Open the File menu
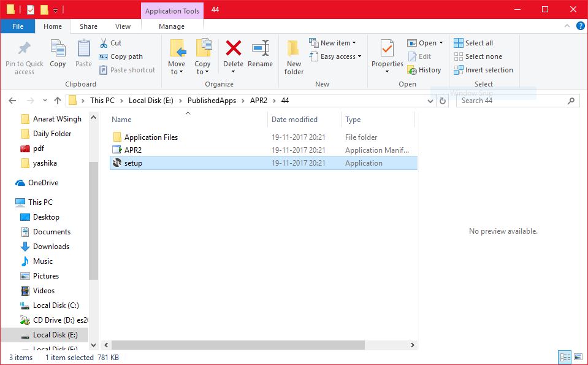The image size is (588, 365). click(x=18, y=26)
